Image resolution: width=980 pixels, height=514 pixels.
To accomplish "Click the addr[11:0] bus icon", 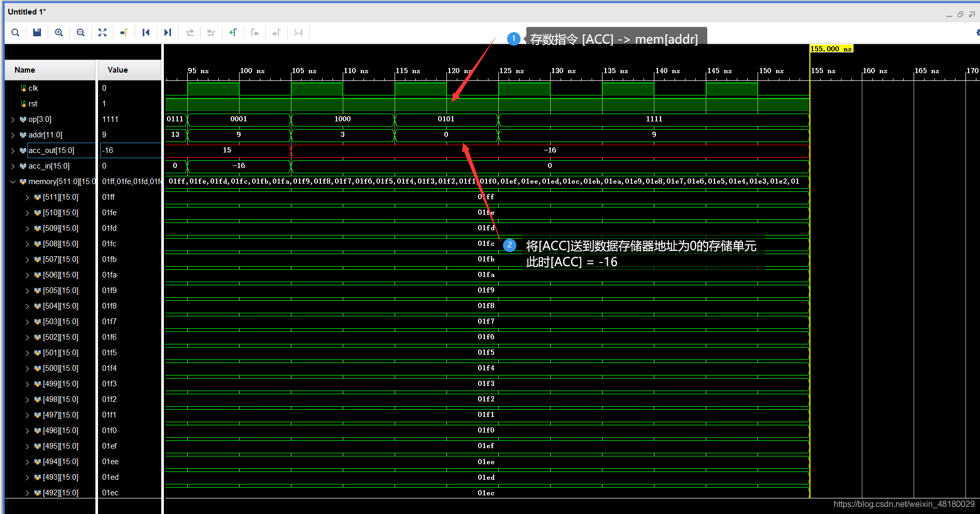I will pos(23,135).
